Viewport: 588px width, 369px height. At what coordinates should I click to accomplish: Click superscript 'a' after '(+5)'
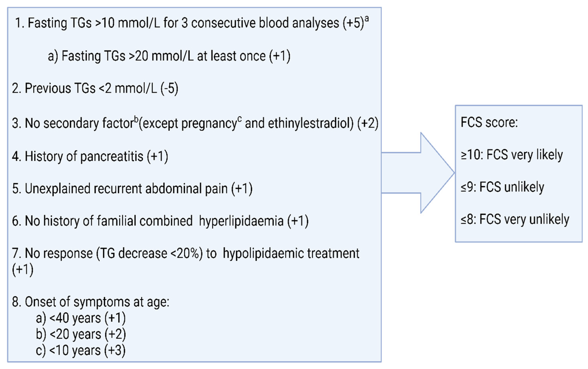[366, 19]
